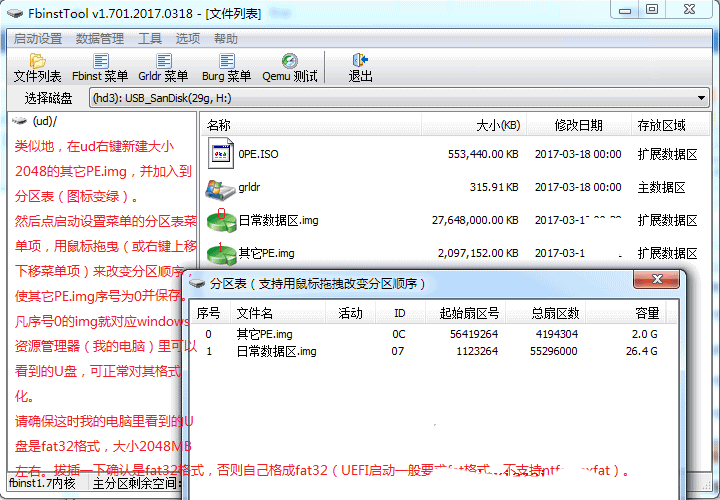
Task: Click the 分区表 dialog title icon
Action: (197, 283)
